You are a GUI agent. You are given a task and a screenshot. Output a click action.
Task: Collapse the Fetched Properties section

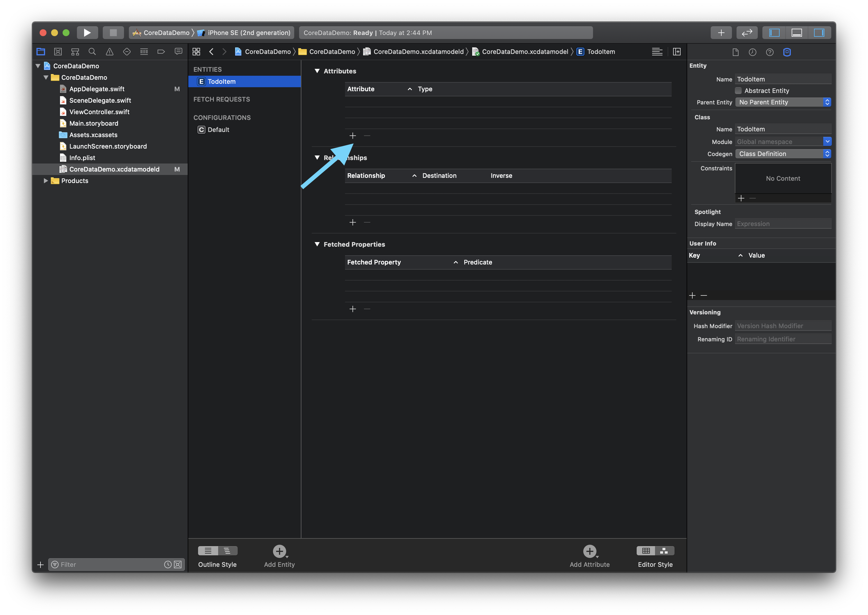click(x=317, y=244)
